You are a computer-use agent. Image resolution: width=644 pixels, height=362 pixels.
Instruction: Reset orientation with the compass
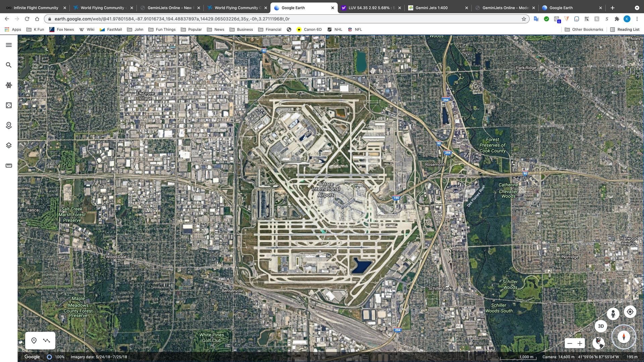pyautogui.click(x=624, y=337)
